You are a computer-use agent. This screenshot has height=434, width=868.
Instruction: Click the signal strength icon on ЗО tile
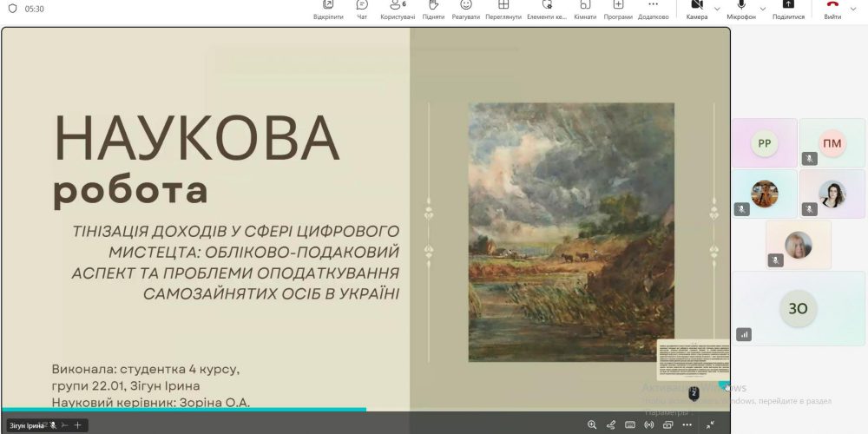[744, 334]
